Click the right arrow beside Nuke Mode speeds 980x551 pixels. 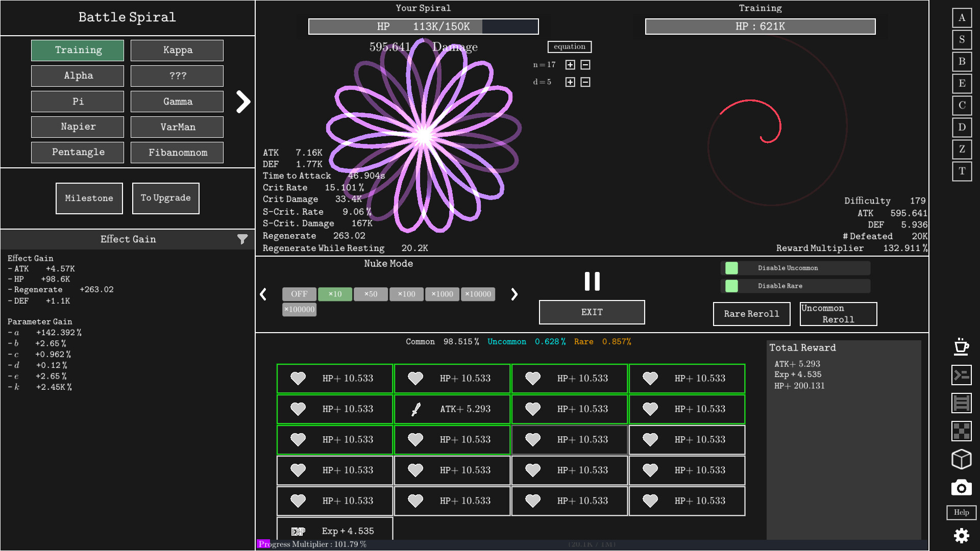point(514,294)
